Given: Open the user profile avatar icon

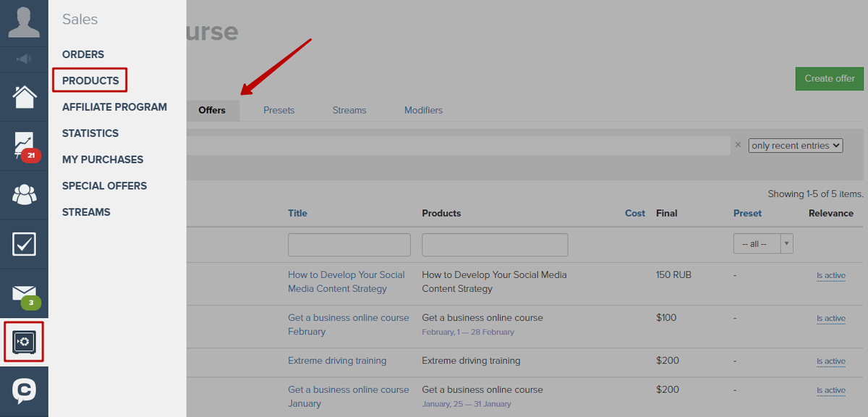Looking at the screenshot, I should (x=24, y=22).
